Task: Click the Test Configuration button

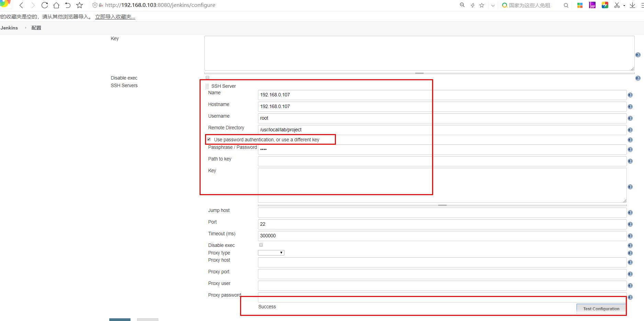Action: point(601,309)
